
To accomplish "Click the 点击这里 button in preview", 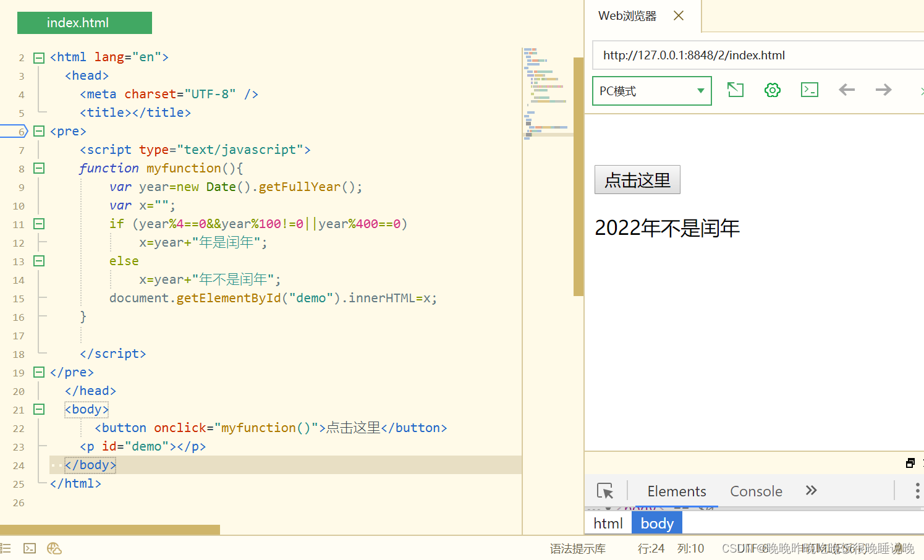I will point(637,180).
